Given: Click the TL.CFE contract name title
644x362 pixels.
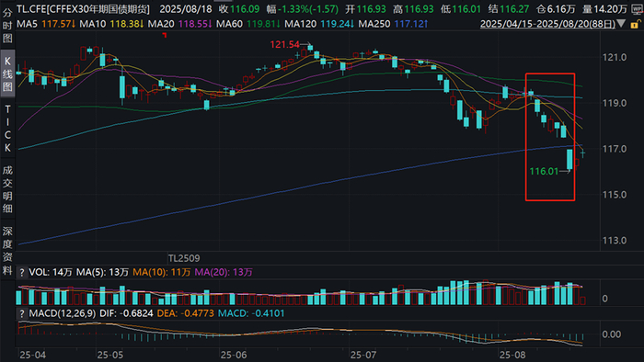Looking at the screenshot, I should (x=84, y=9).
